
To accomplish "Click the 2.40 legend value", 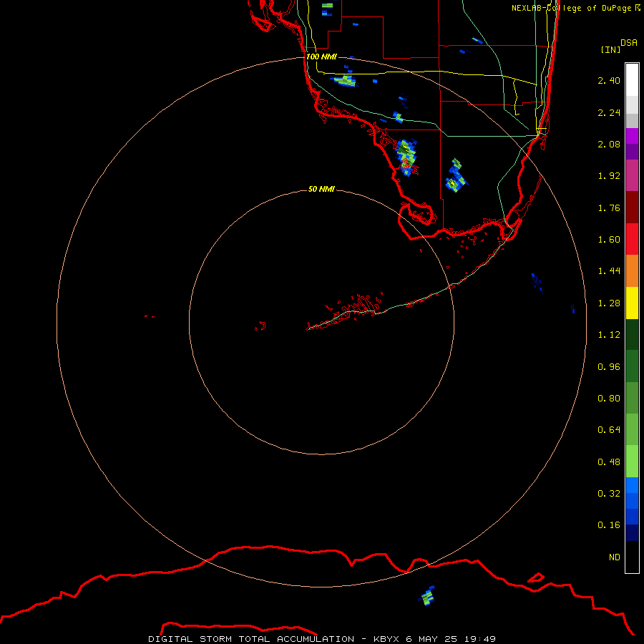I will click(609, 80).
